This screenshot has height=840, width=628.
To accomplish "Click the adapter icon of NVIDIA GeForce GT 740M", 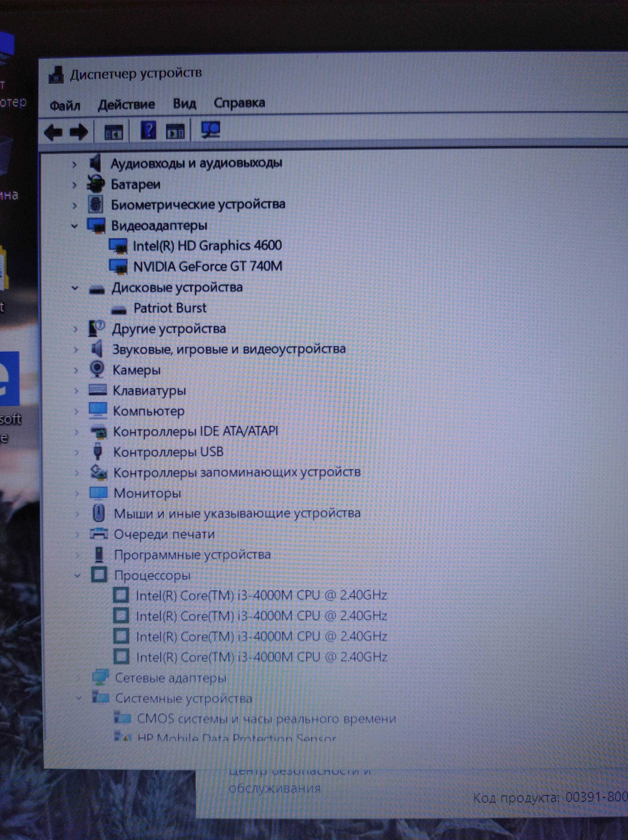I will 118,266.
